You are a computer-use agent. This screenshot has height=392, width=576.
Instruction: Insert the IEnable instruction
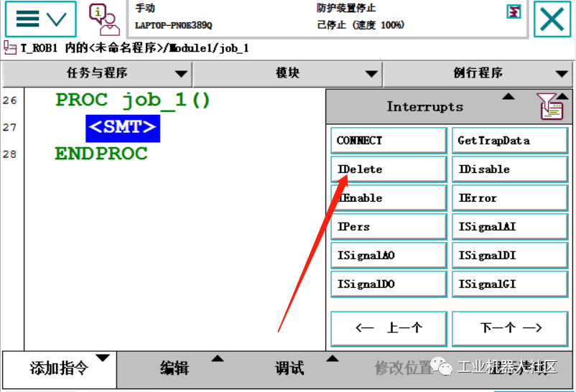389,198
